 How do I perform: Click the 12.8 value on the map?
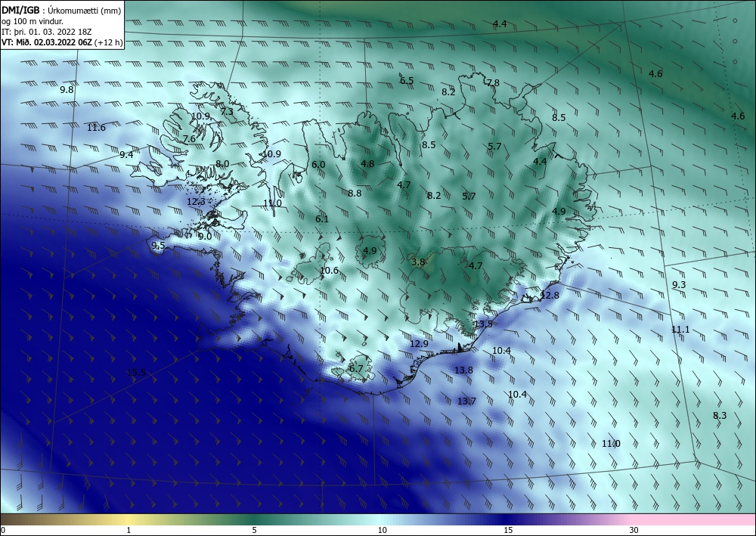click(x=550, y=295)
